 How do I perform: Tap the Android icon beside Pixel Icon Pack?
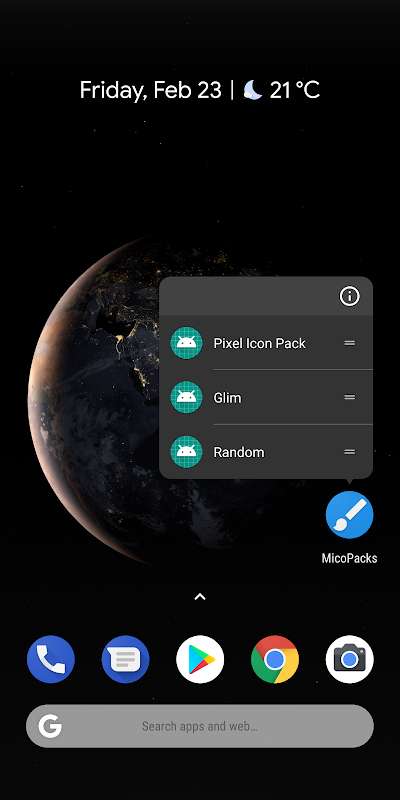tap(186, 343)
